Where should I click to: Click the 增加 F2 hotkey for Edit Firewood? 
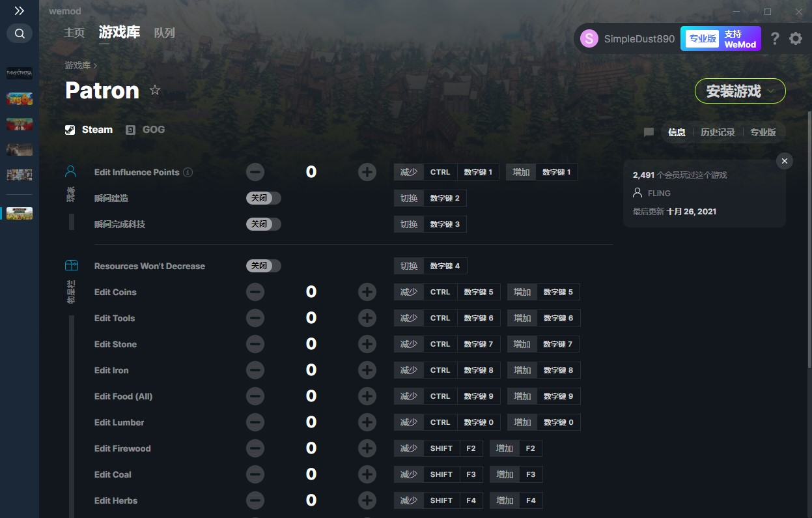pyautogui.click(x=516, y=448)
